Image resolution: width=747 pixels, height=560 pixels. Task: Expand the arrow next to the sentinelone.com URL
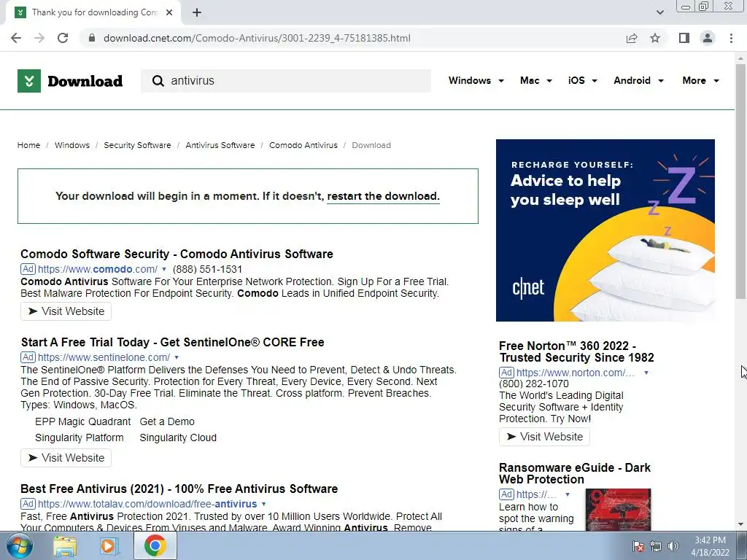[177, 357]
